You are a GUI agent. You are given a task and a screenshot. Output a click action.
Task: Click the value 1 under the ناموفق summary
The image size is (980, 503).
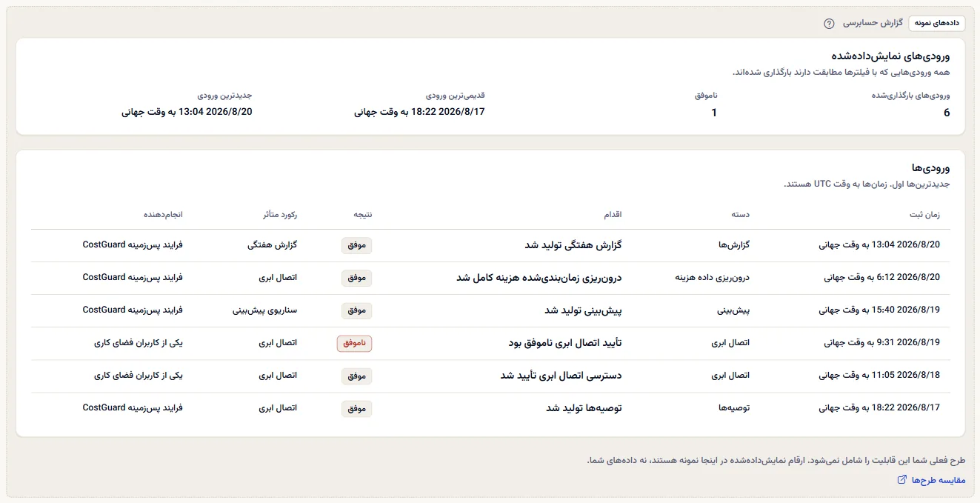(x=714, y=113)
